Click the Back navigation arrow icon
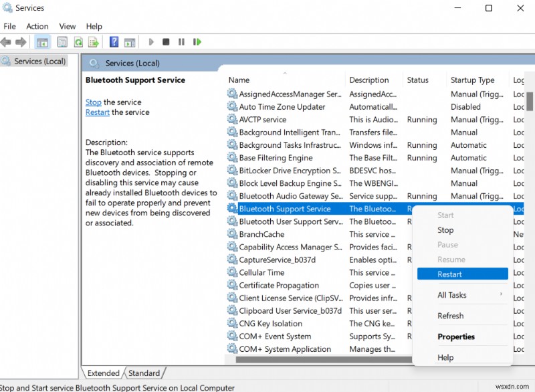535x392 pixels. coord(7,41)
